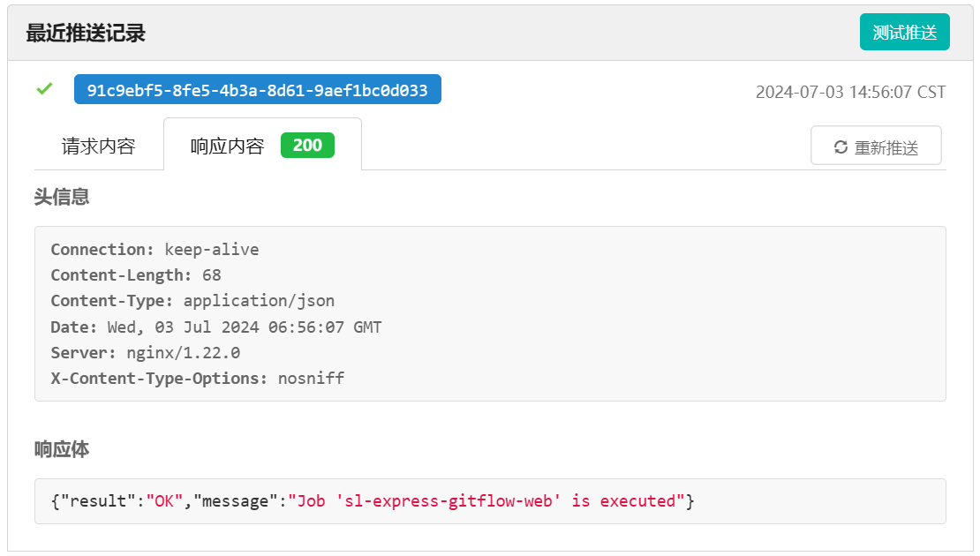Click the Connection: keep-alive header line
The height and width of the screenshot is (556, 980).
[x=155, y=249]
